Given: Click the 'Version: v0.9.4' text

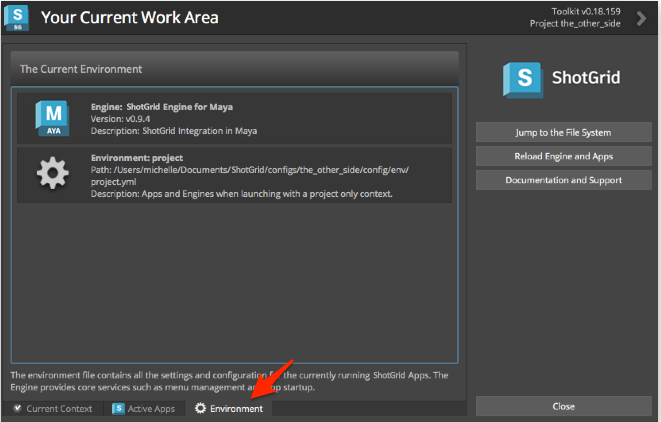Looking at the screenshot, I should click(120, 119).
